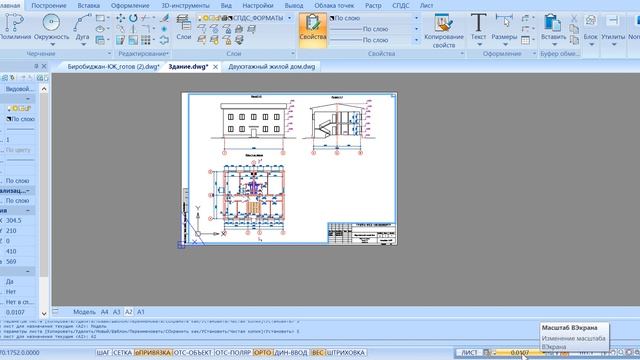This screenshot has height=360, width=640.
Task: Open the Построение ribbon tab
Action: click(49, 6)
